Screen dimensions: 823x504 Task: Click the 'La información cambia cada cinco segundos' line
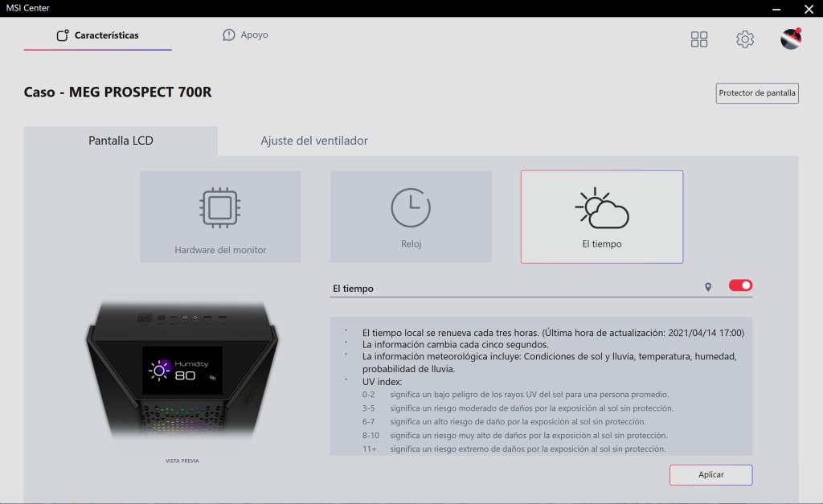(455, 344)
